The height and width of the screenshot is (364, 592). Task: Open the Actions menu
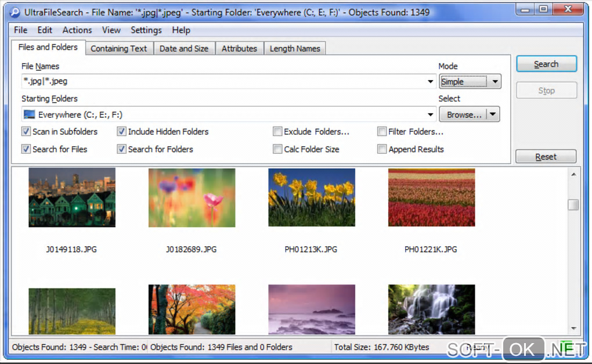[77, 30]
